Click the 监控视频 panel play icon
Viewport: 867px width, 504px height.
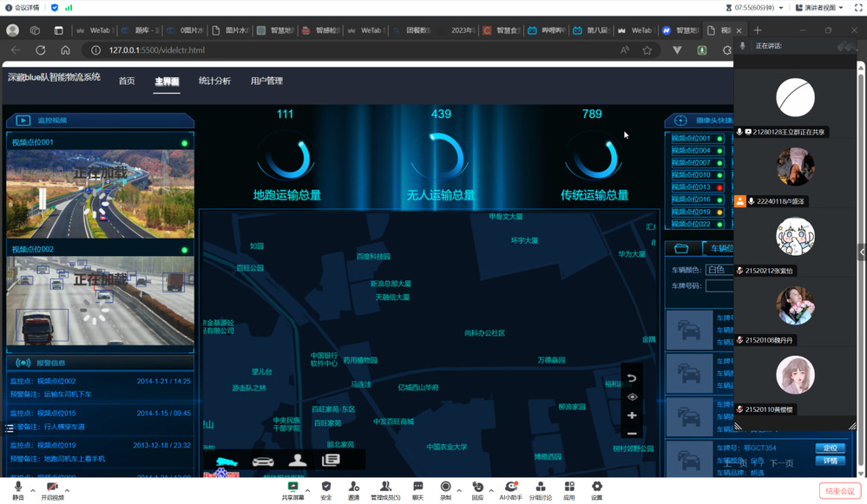tap(23, 120)
